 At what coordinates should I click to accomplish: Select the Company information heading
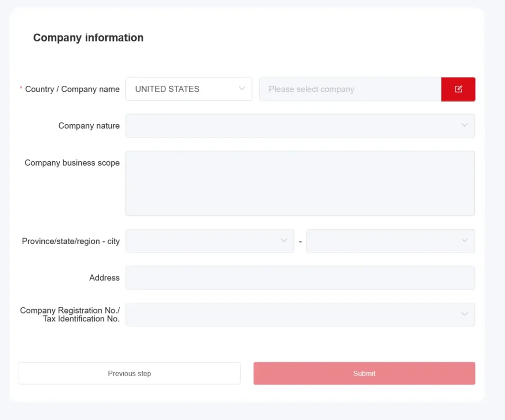(x=88, y=37)
